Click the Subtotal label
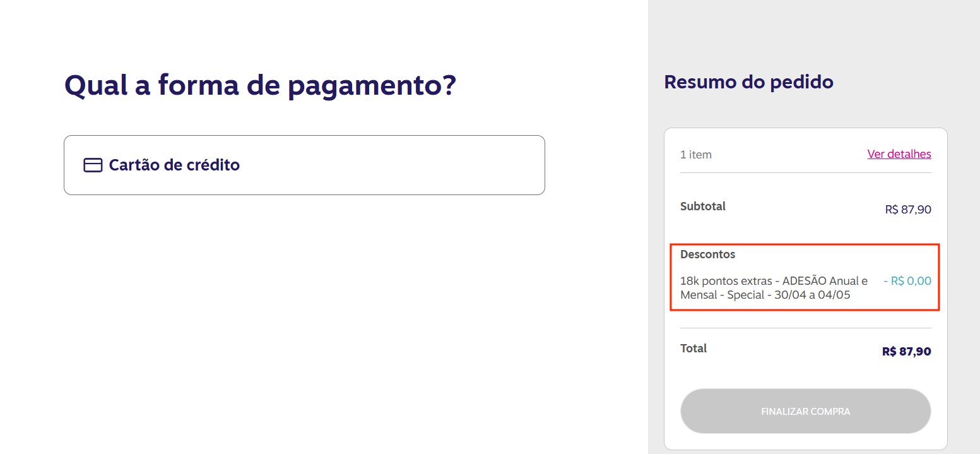This screenshot has height=454, width=980. coord(702,206)
